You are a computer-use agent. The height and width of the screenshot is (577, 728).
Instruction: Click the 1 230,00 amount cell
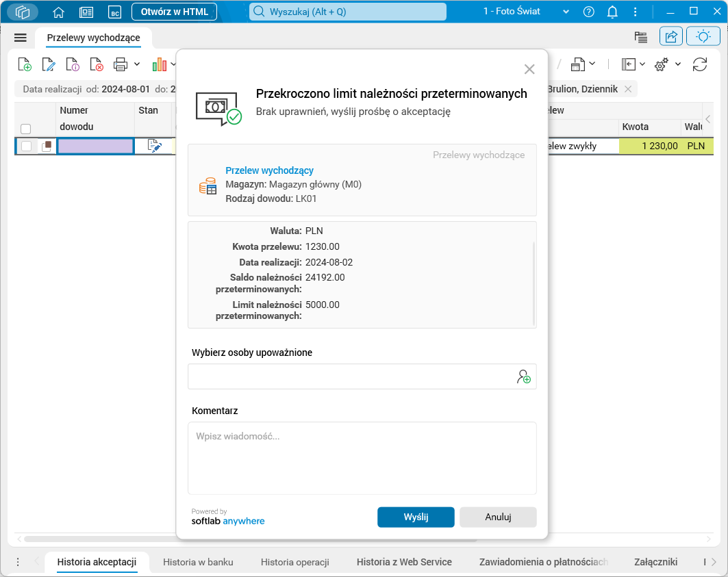pos(649,146)
